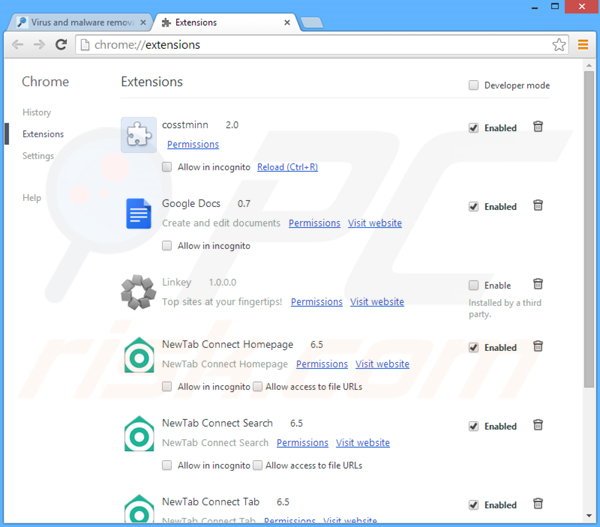
Task: Reload the page with refresh button
Action: point(61,45)
